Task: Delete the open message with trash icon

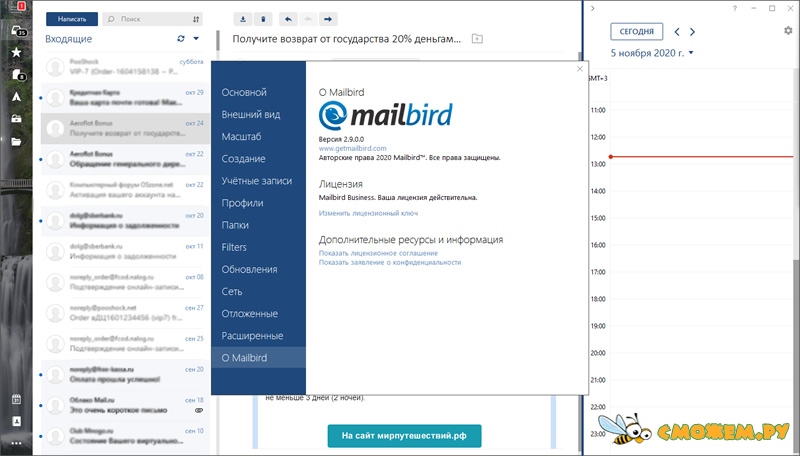Action: coord(263,19)
